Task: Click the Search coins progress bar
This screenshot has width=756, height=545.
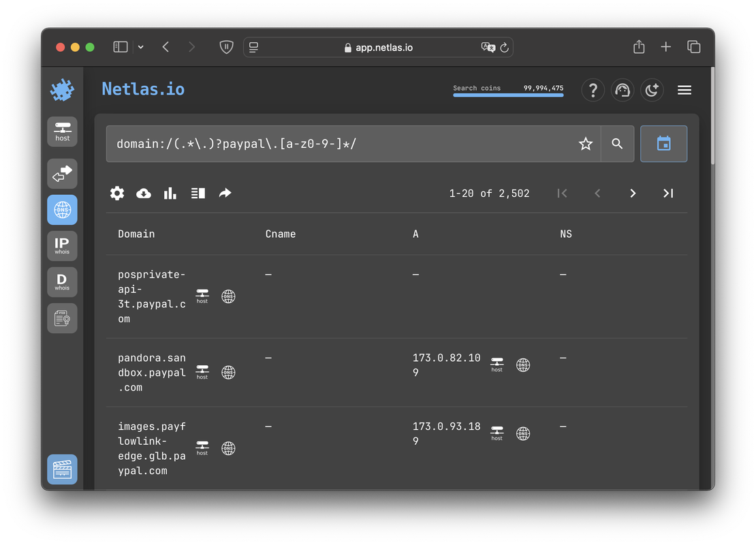Action: pyautogui.click(x=508, y=95)
